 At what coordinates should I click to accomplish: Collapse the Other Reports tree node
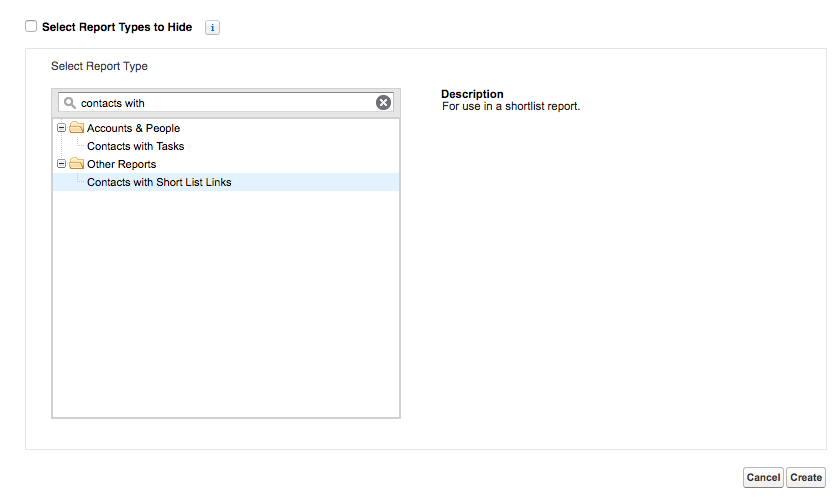[61, 163]
